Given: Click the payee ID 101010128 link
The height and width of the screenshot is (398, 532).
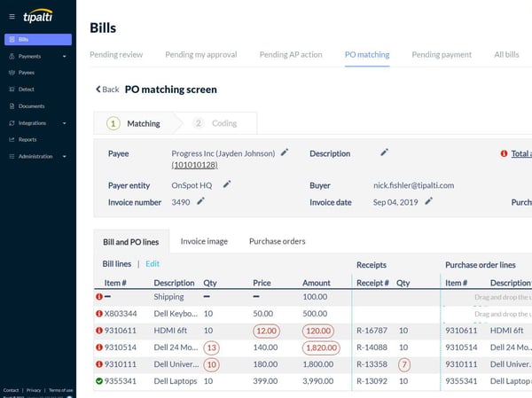Looking at the screenshot, I should (197, 166).
